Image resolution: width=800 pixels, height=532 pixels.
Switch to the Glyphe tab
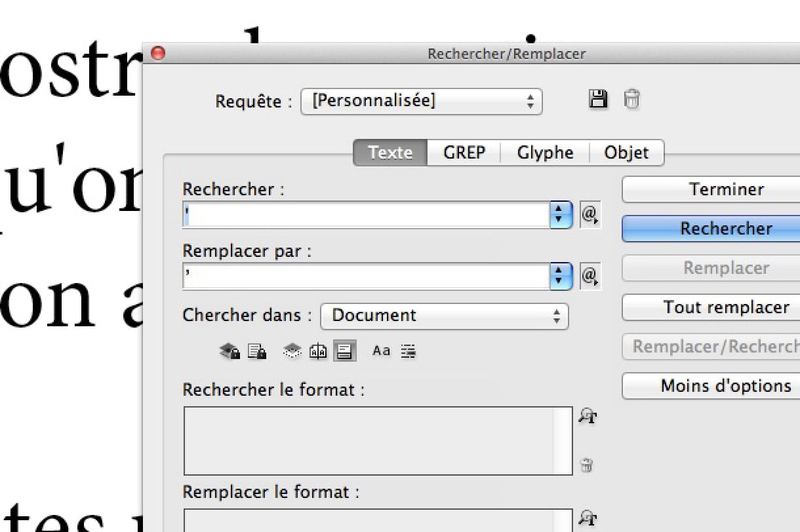[x=545, y=153]
